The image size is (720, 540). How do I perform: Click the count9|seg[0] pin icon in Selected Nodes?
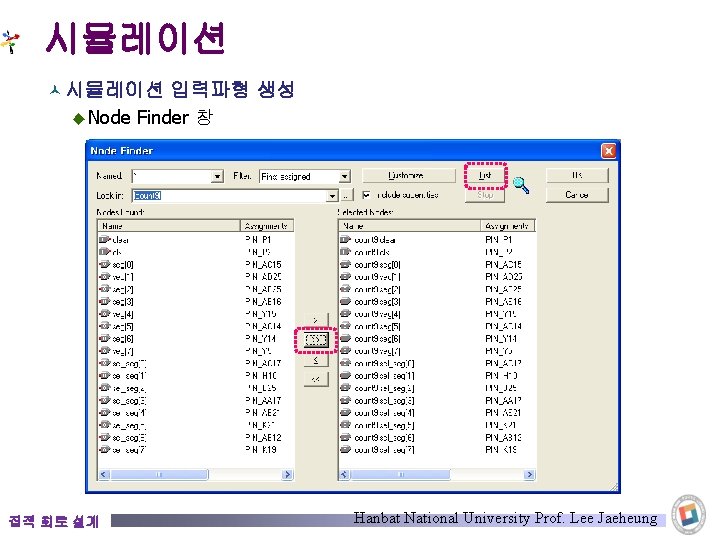tap(345, 264)
